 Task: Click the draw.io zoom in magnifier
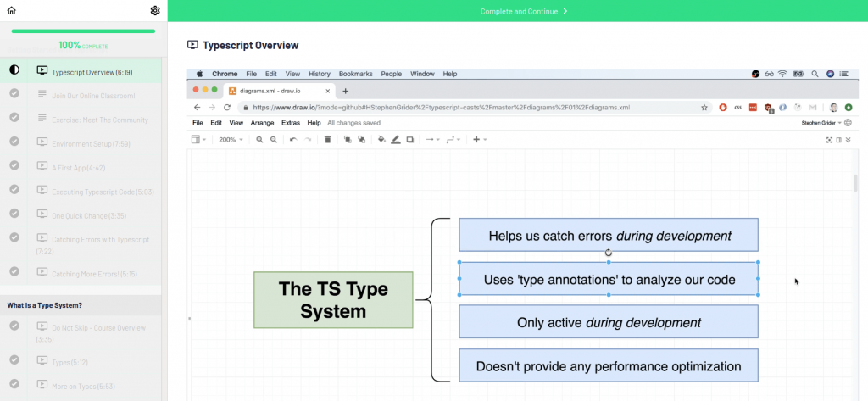[259, 140]
